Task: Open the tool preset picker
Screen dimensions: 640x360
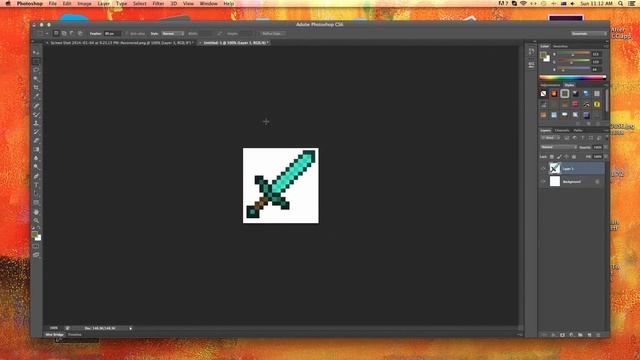Action: 42,33
